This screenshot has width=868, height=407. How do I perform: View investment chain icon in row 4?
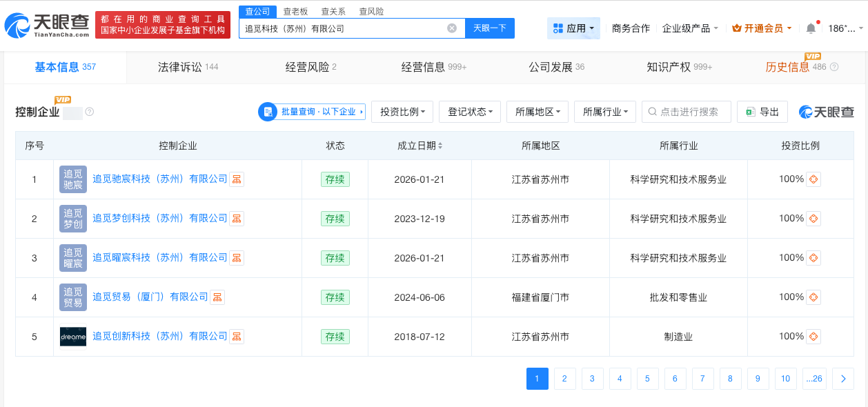click(813, 297)
